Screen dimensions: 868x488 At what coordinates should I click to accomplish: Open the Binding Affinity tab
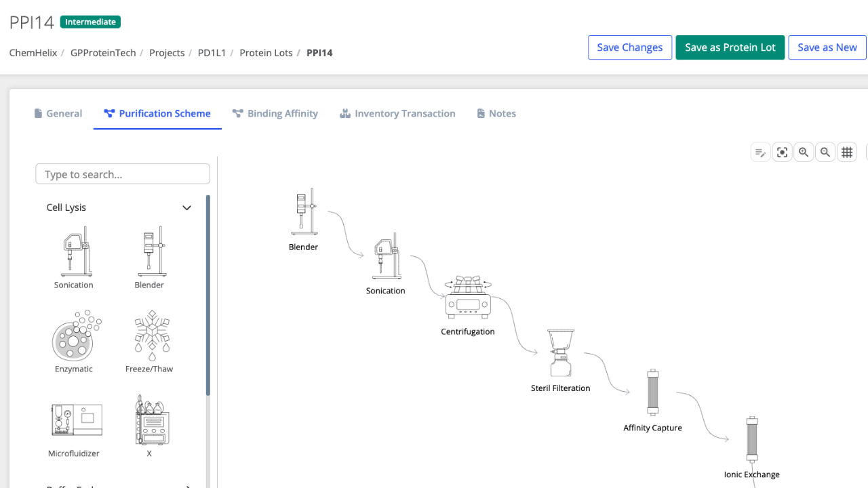(x=275, y=113)
